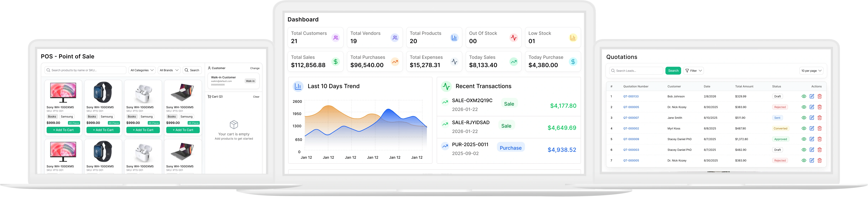Click the Total Sales dollar icon
Viewport: 868px width, 198px height.
[x=336, y=62]
